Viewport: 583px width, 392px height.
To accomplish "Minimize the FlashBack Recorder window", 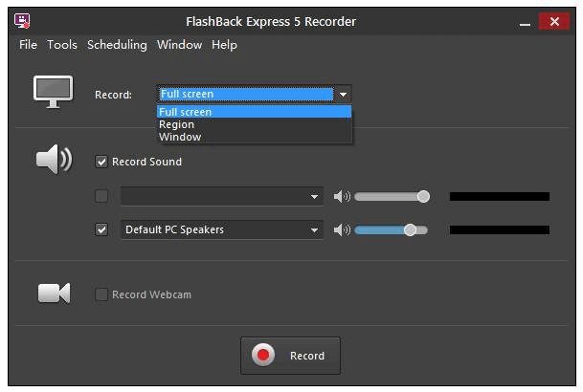I will click(x=525, y=23).
